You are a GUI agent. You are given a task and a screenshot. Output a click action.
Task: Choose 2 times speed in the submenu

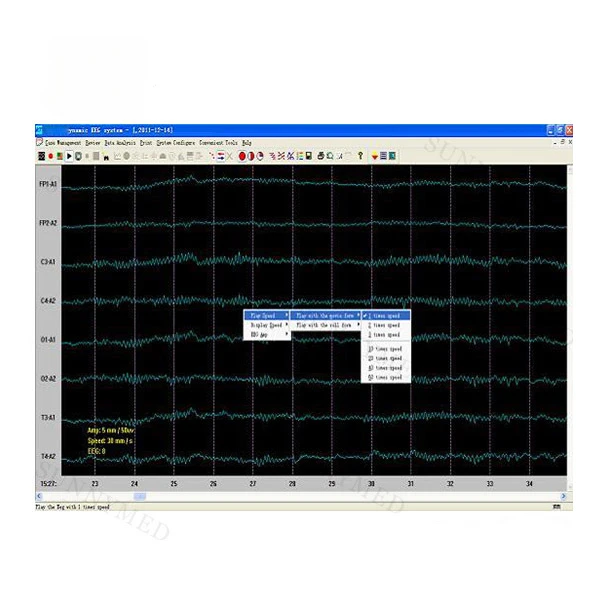click(386, 326)
